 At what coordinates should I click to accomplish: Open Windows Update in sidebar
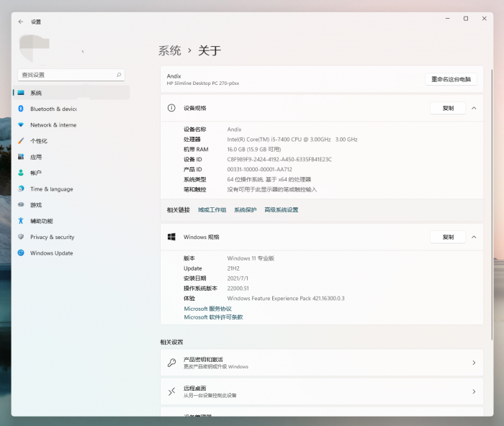(51, 253)
